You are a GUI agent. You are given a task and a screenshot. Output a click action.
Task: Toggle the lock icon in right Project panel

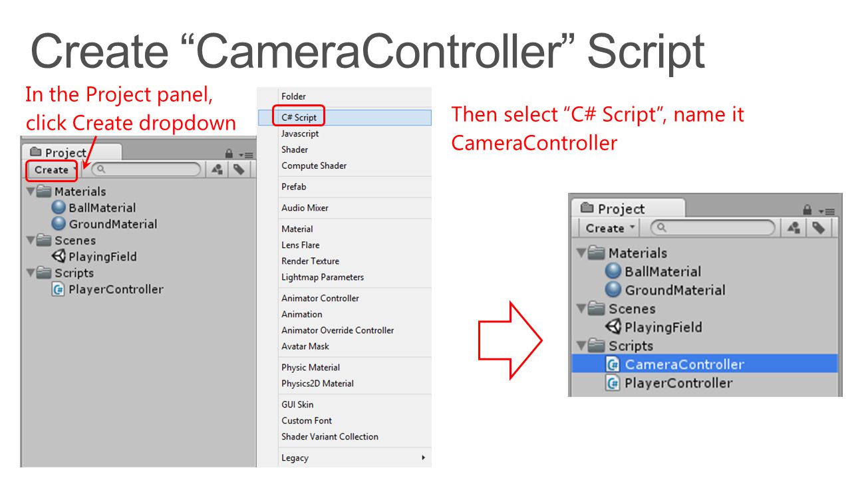[807, 209]
